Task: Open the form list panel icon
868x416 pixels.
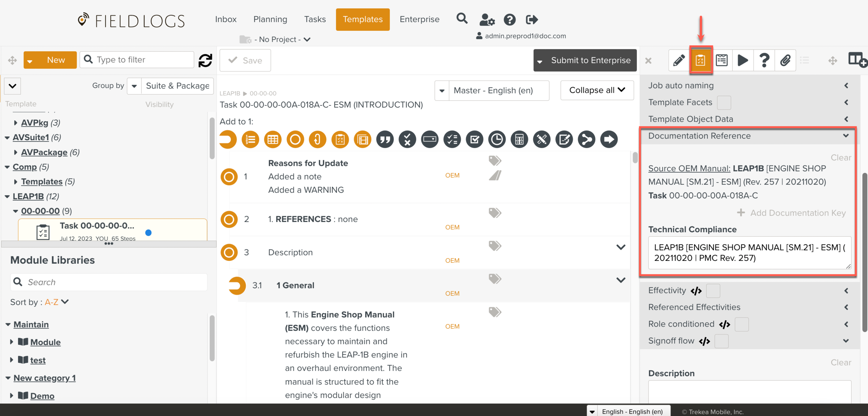Action: [722, 60]
